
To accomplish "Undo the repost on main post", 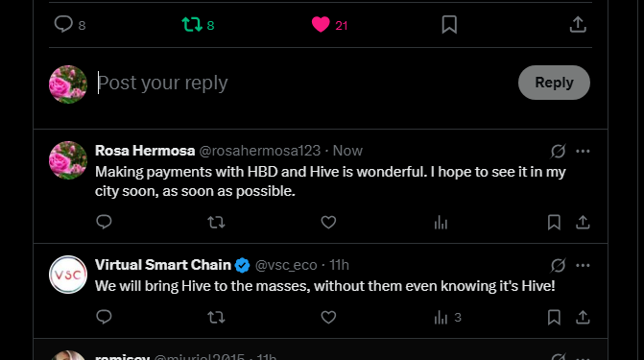I will pos(192,25).
